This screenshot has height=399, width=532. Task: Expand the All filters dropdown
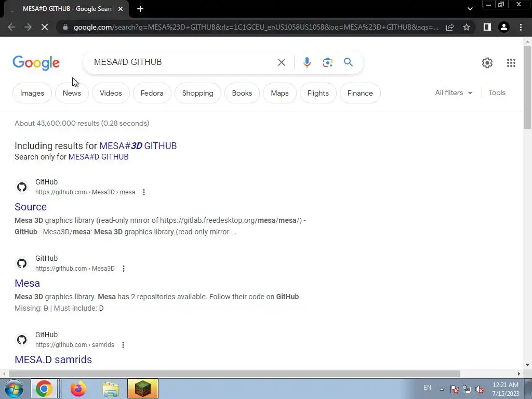pyautogui.click(x=454, y=92)
